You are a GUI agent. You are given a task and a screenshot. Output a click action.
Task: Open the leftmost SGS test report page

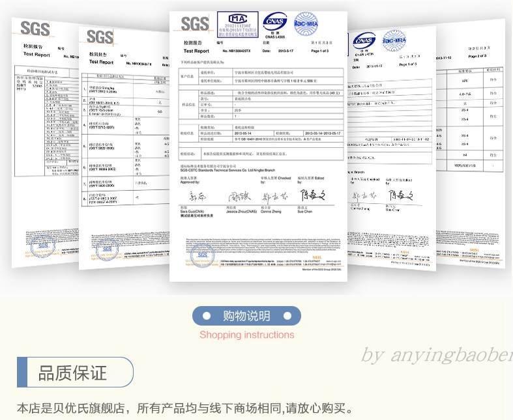coord(45,142)
